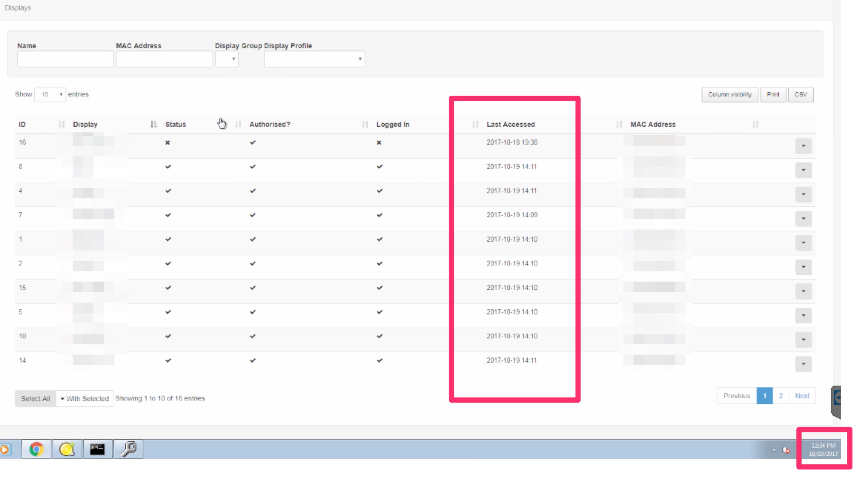Click the Column visibility button
The height and width of the screenshot is (485, 868).
(x=729, y=95)
